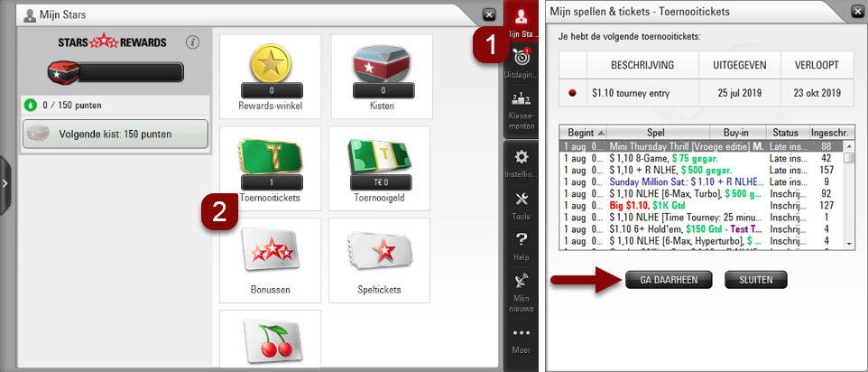Select $1,10 + R NLHE $500 row
Screen dimensions: 868x372
tap(701, 170)
